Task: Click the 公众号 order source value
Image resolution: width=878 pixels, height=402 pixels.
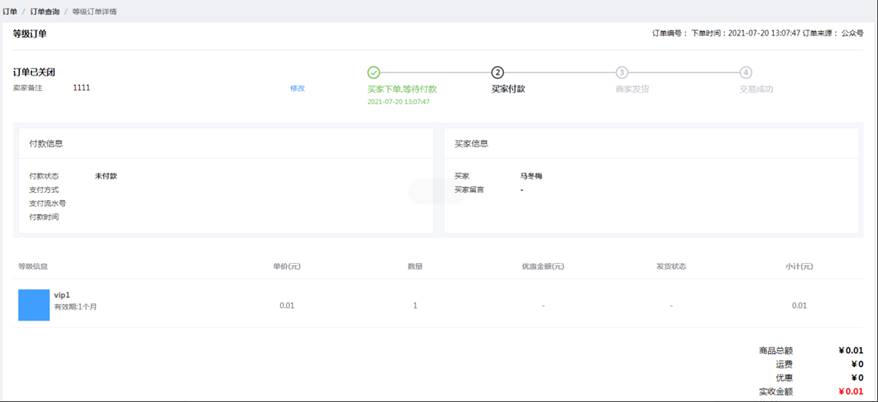Action: (x=853, y=33)
